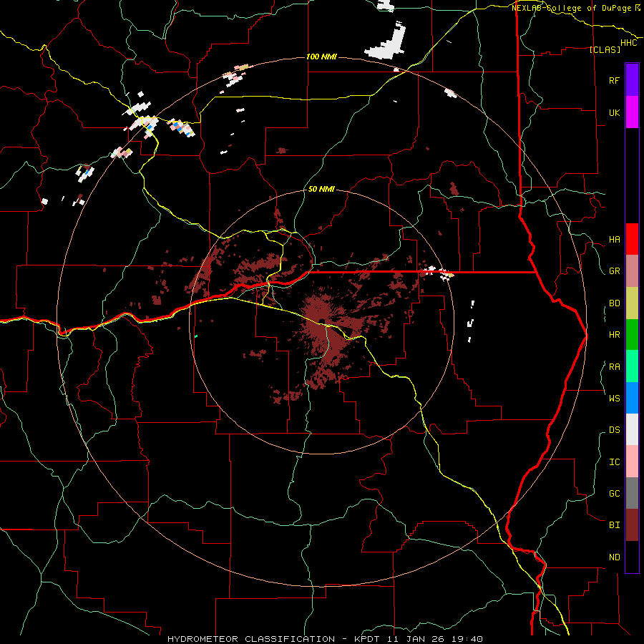Screen dimensions: 644x644
Task: Click the ND legend label
Action: point(614,557)
